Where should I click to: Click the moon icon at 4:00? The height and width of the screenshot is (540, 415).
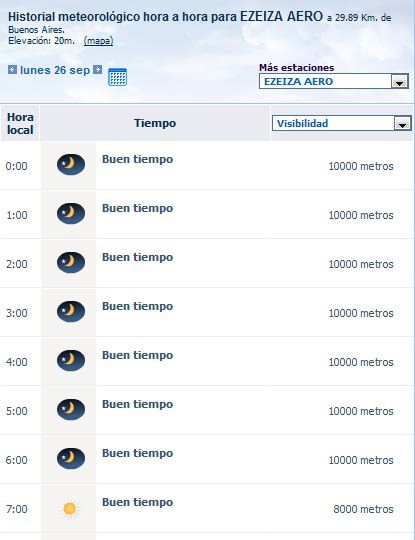(71, 360)
